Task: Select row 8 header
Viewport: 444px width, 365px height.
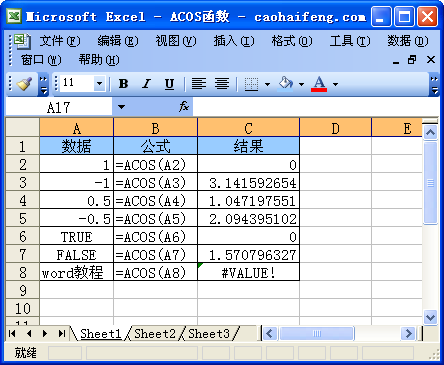Action: [x=23, y=272]
